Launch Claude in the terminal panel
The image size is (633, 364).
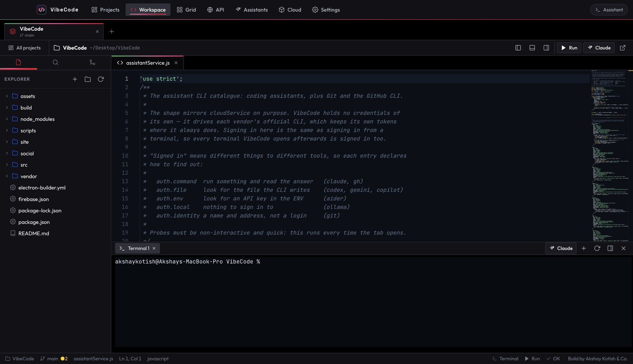click(x=561, y=248)
